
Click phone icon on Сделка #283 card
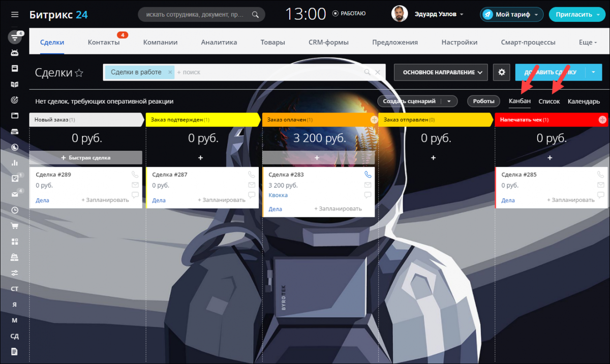click(368, 174)
